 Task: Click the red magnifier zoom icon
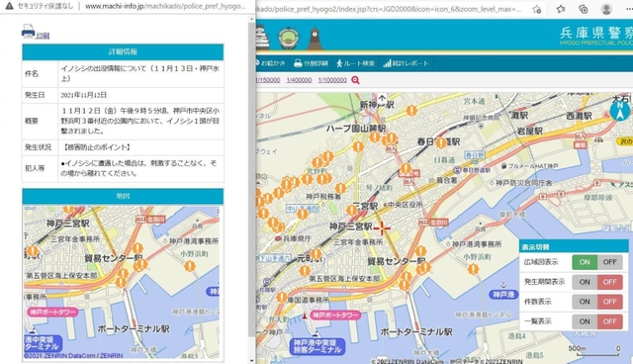coord(355,80)
